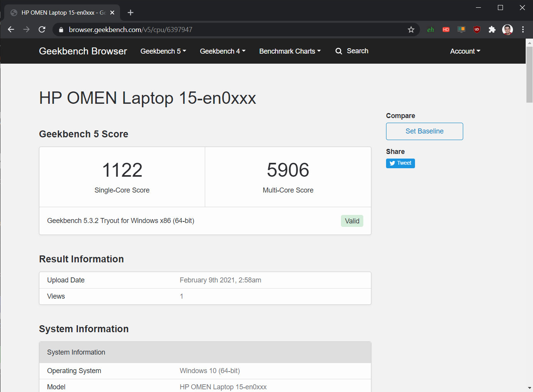
Task: Click the 'Single-Core Score' label
Action: [122, 190]
